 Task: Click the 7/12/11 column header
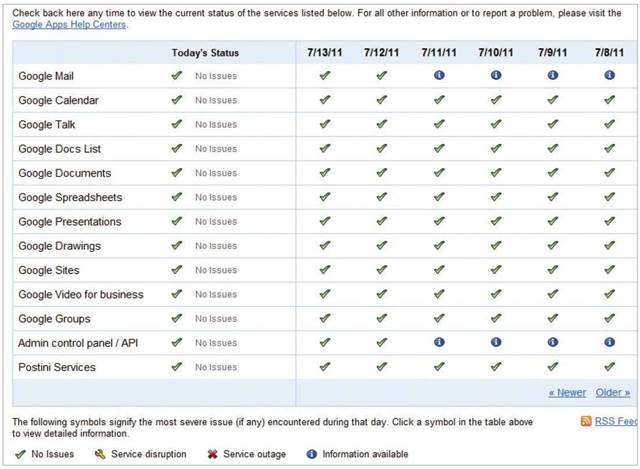click(x=382, y=53)
